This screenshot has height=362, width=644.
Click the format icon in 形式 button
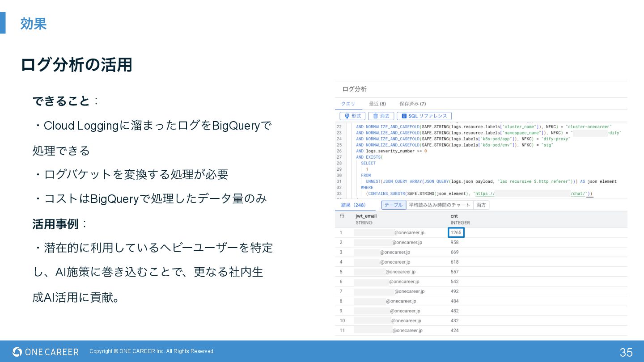click(347, 116)
